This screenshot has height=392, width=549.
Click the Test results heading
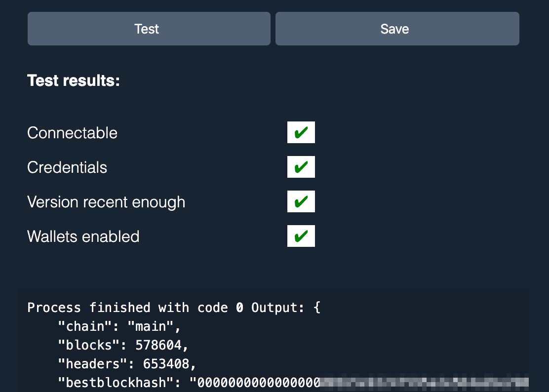click(74, 80)
